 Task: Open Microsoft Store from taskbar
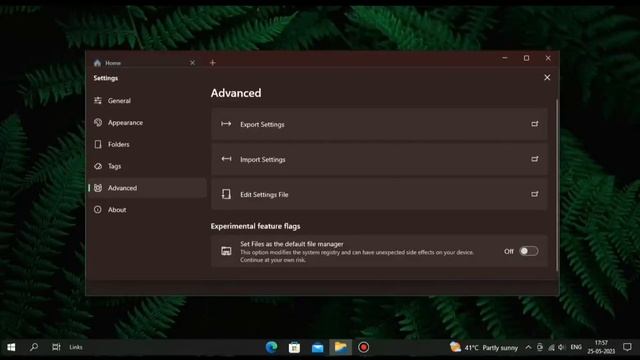(x=294, y=347)
